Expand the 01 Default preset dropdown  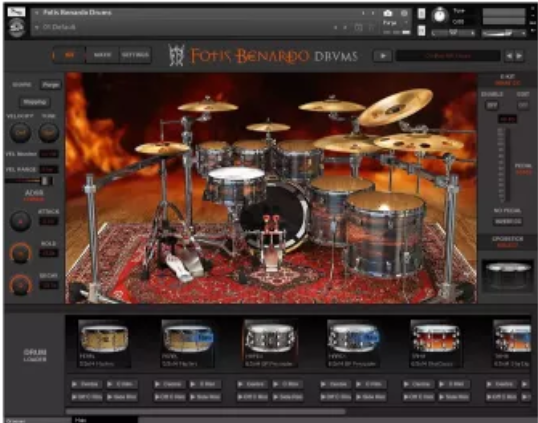pyautogui.click(x=37, y=27)
